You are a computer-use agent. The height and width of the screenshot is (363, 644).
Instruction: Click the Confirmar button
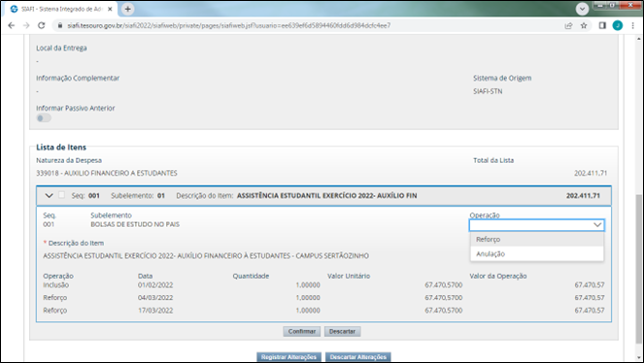301,331
